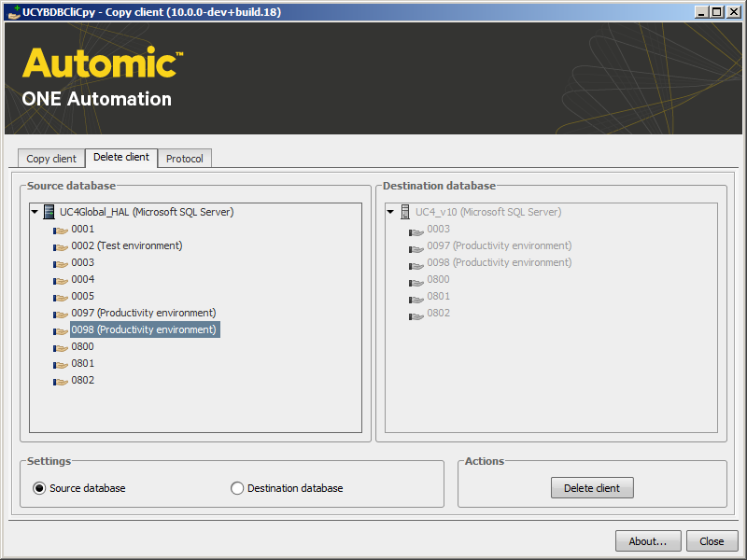
Task: Collapse the UC4Global_HAL database tree
Action: [x=35, y=212]
